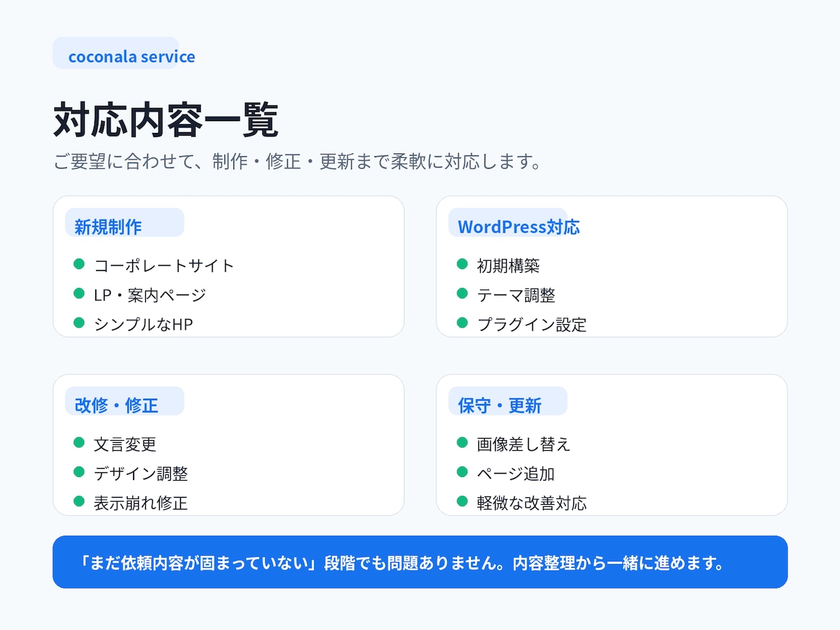Viewport: 840px width, 630px height.
Task: Click the green bullet beside 画像差し替え
Action: coord(462,442)
